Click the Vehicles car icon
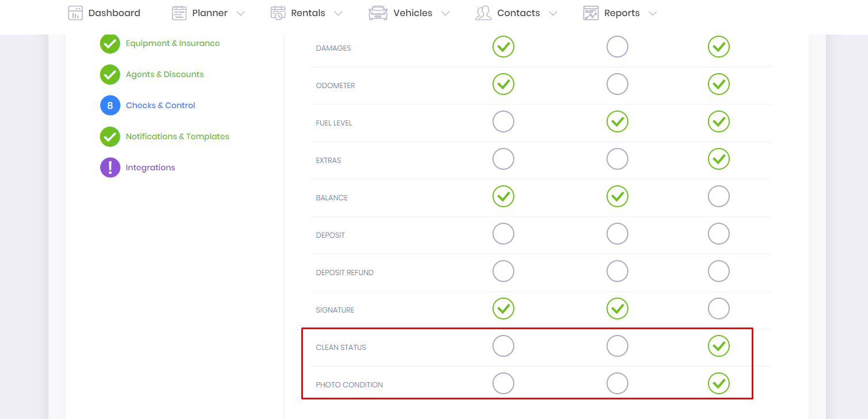The width and height of the screenshot is (868, 419). point(378,13)
